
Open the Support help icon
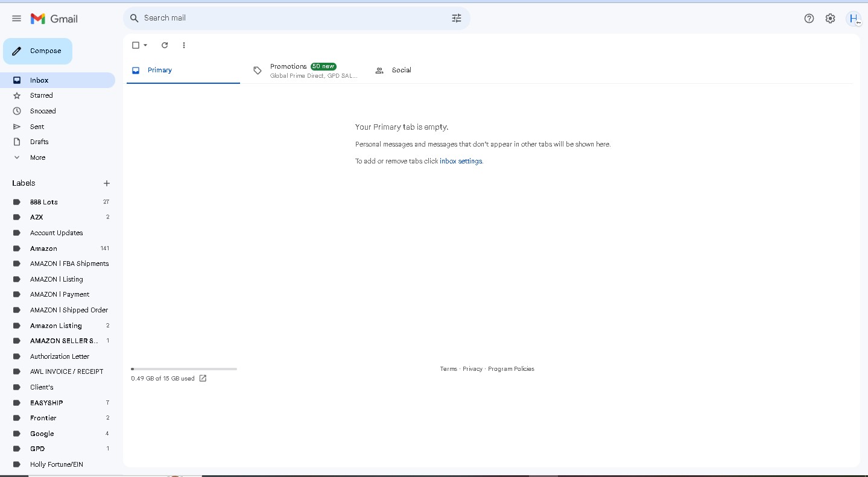coord(809,19)
